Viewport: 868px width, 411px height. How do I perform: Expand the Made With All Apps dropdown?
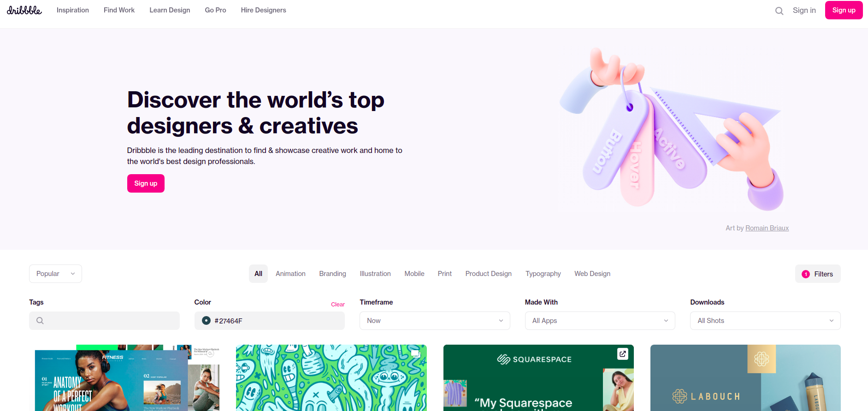click(600, 321)
